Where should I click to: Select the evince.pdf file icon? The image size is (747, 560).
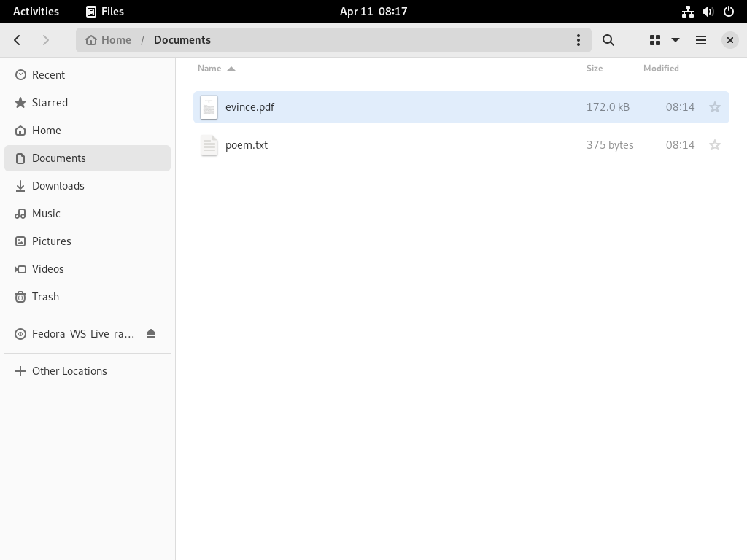[209, 107]
